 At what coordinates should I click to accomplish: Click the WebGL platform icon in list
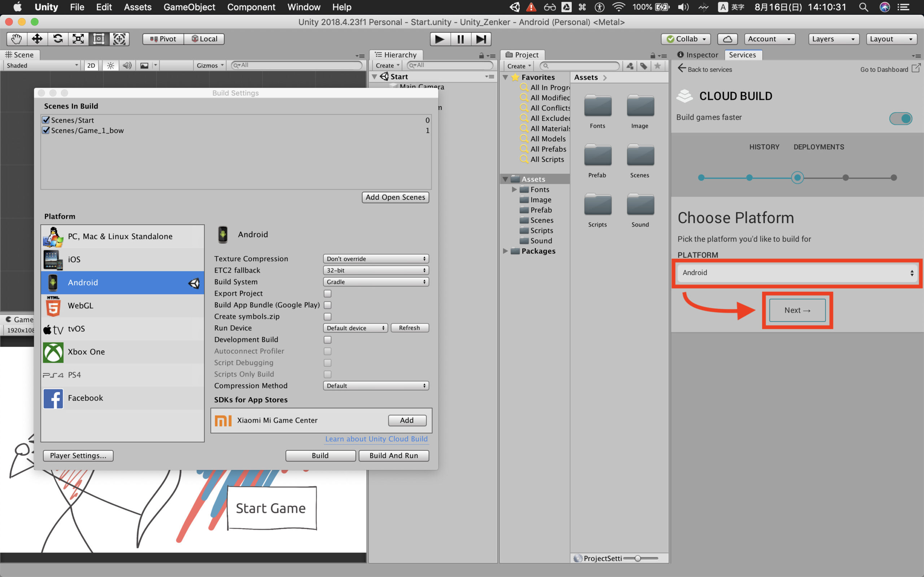click(x=53, y=305)
